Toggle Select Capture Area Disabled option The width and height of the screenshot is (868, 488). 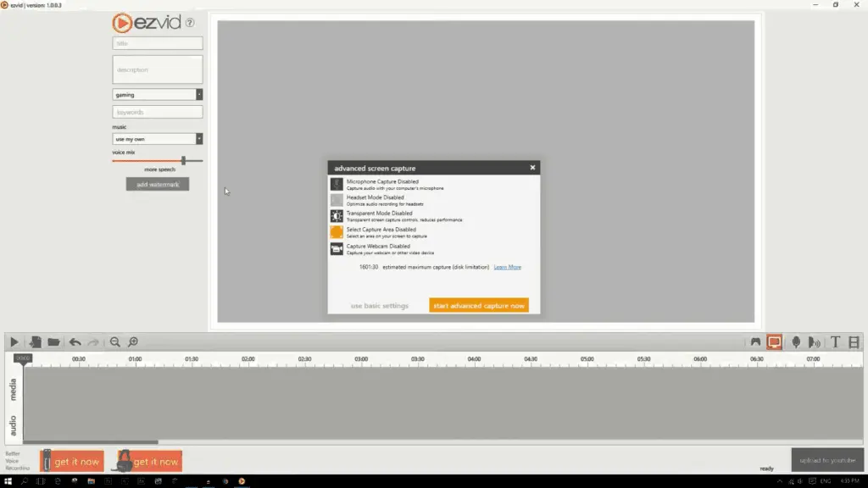click(x=337, y=232)
